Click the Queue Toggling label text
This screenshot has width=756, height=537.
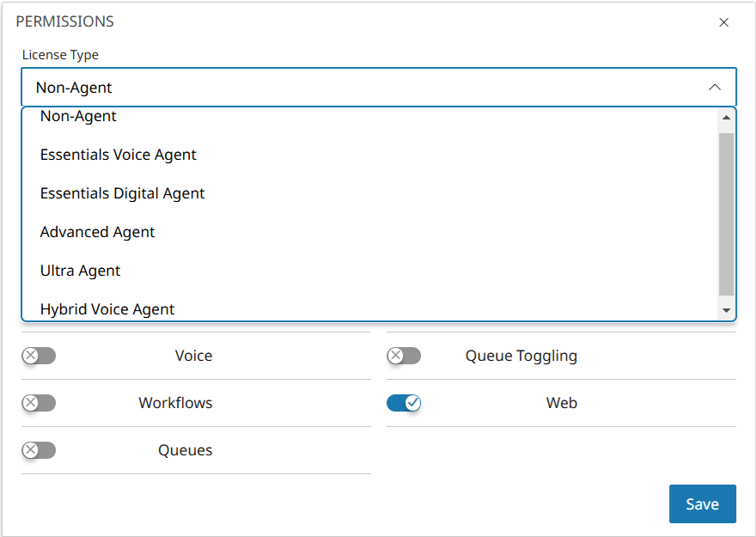pos(521,356)
